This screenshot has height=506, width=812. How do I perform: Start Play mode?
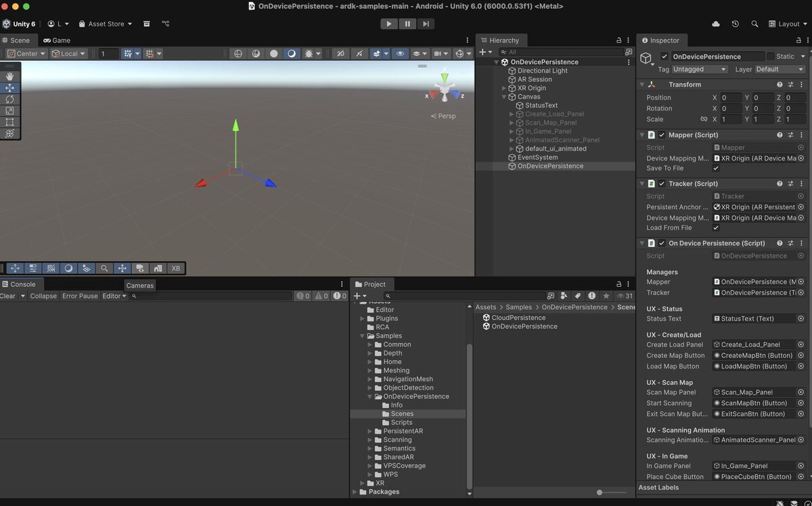[388, 24]
